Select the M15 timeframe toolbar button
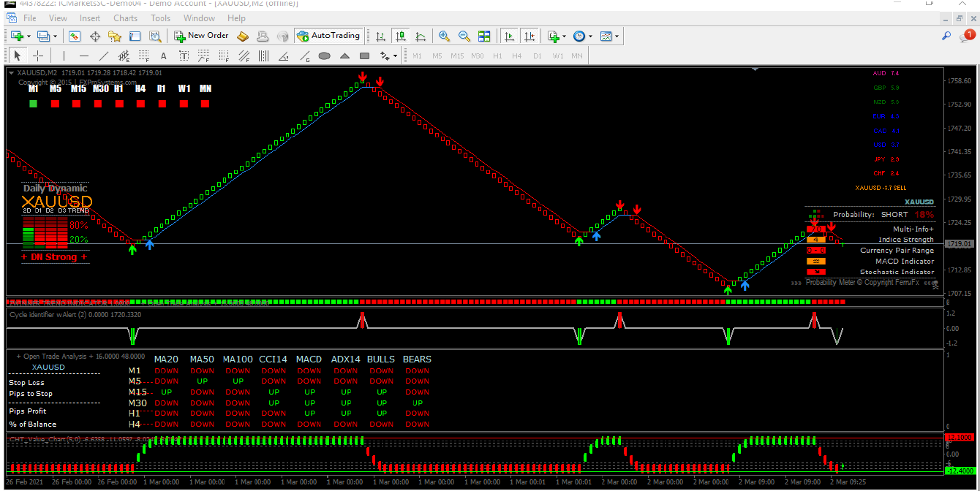 click(457, 56)
